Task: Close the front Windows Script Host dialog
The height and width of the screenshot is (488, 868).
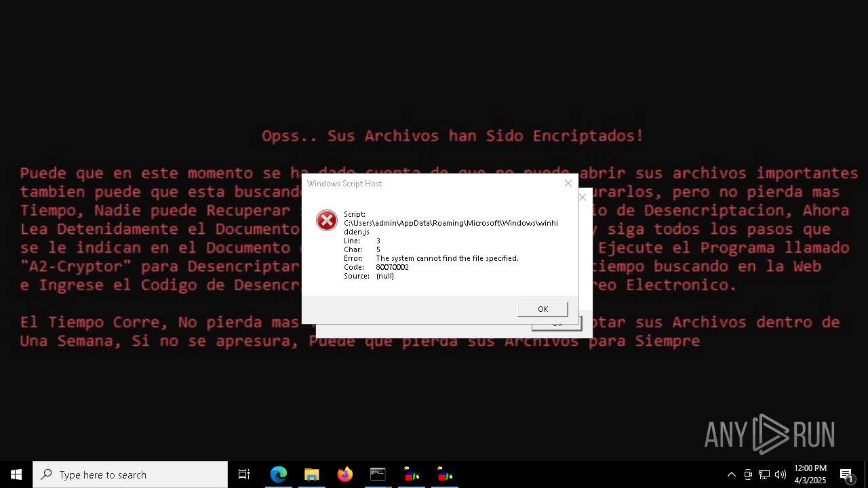Action: coord(568,183)
